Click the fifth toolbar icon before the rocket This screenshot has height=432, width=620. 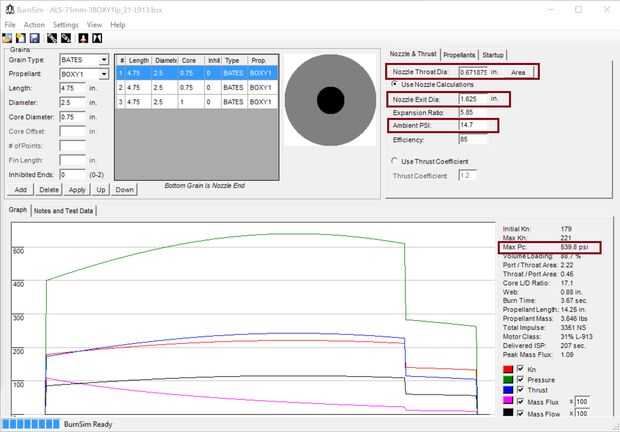pos(66,38)
